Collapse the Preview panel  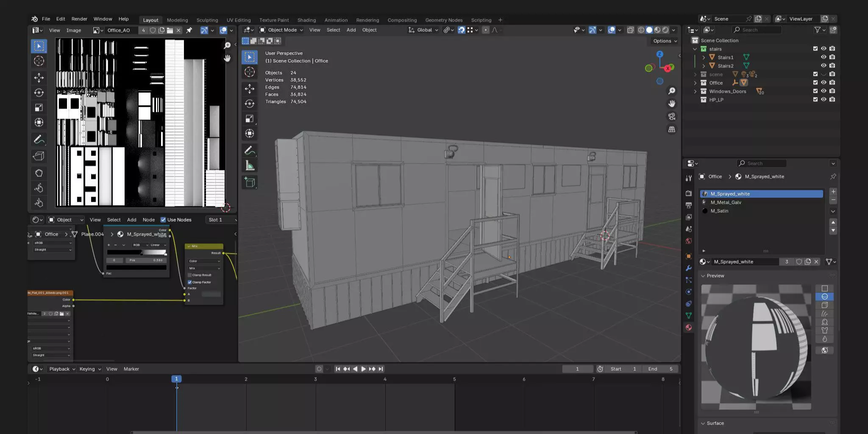click(703, 276)
